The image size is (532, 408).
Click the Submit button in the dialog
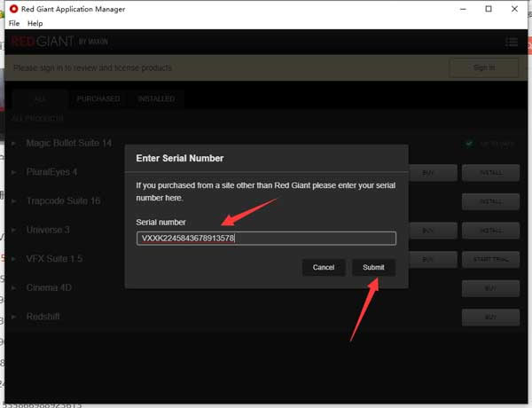pyautogui.click(x=373, y=267)
